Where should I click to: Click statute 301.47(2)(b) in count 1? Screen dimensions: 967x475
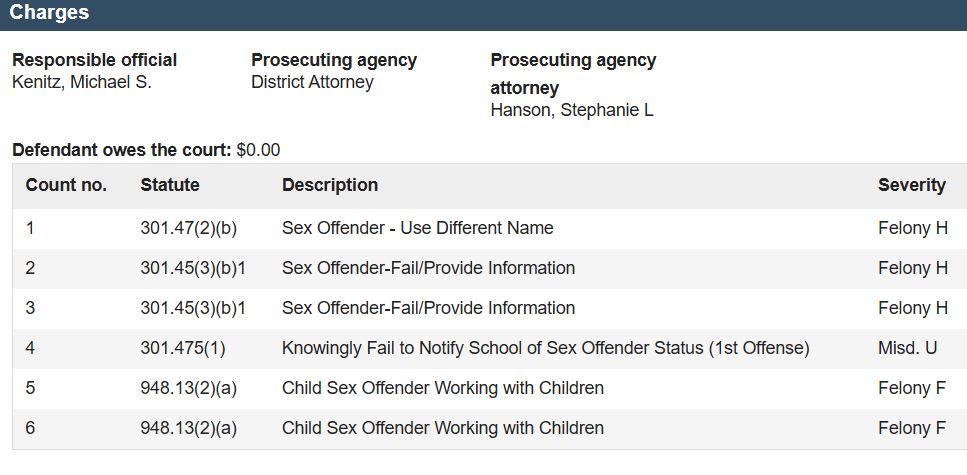[x=188, y=228]
